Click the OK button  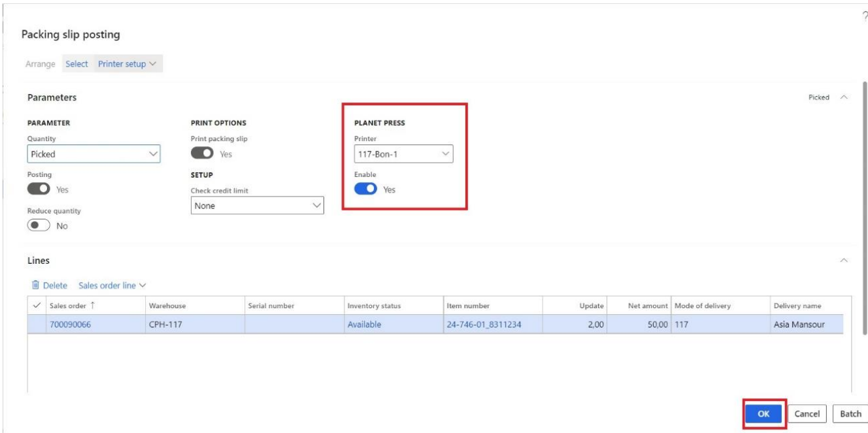click(764, 414)
